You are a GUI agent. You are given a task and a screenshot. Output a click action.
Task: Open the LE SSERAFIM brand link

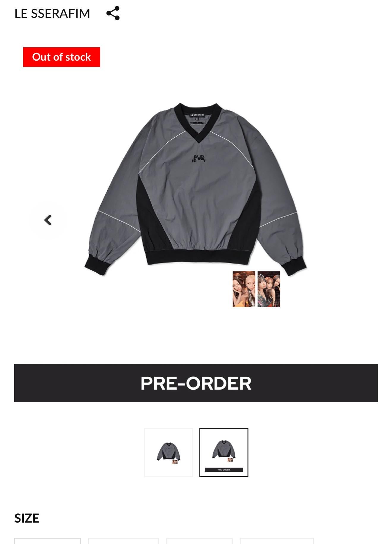click(52, 13)
